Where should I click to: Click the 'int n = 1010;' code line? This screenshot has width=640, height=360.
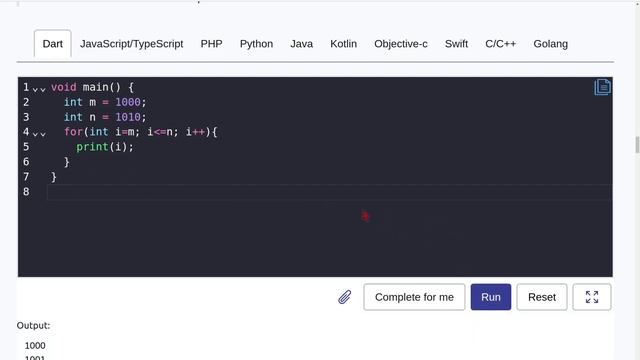[105, 117]
